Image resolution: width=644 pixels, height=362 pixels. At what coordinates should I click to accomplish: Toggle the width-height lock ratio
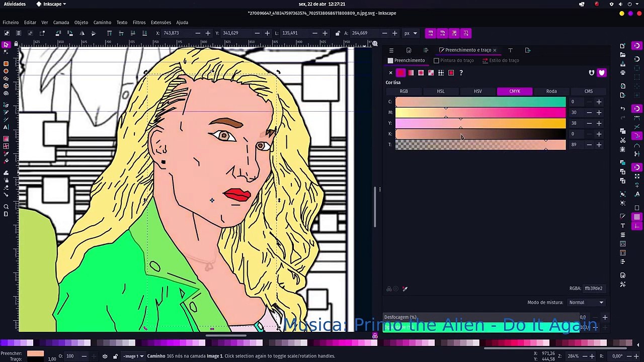(x=338, y=33)
